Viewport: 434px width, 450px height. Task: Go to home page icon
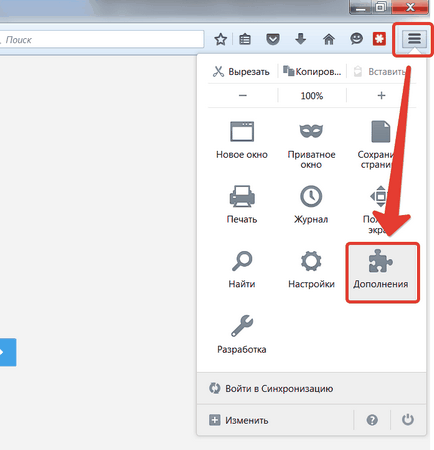click(329, 39)
